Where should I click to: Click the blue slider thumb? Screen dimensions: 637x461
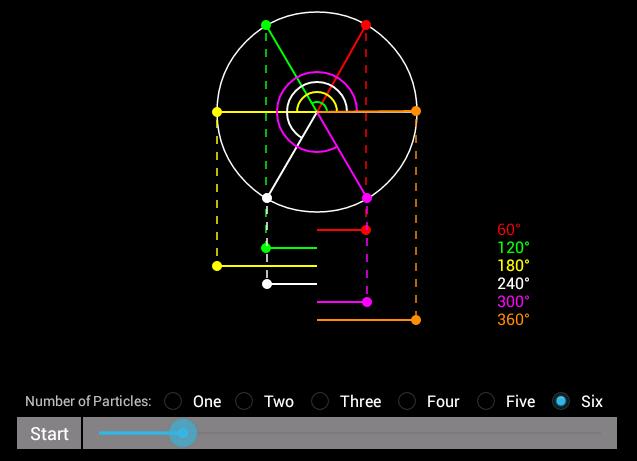pyautogui.click(x=182, y=433)
